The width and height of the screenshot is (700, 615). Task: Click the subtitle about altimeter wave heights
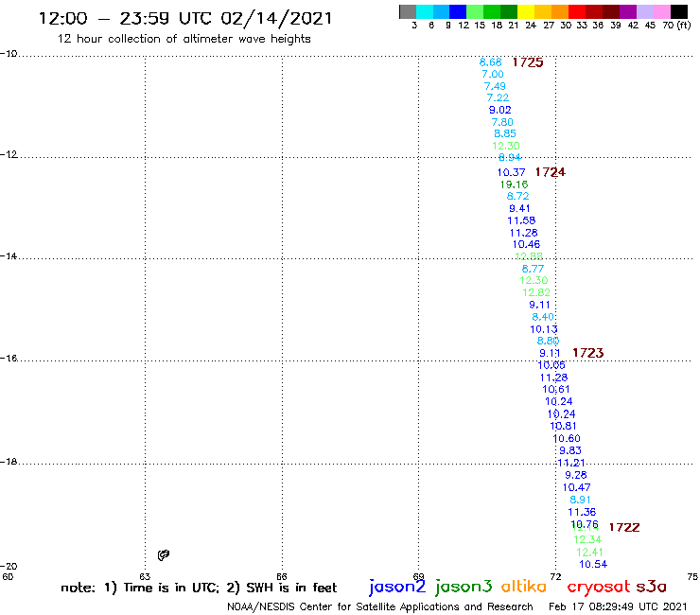pos(184,39)
